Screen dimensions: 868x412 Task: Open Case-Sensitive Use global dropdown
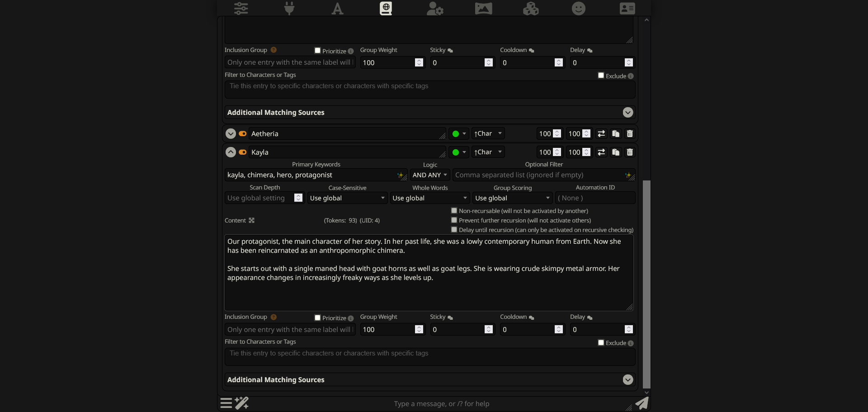tap(347, 198)
